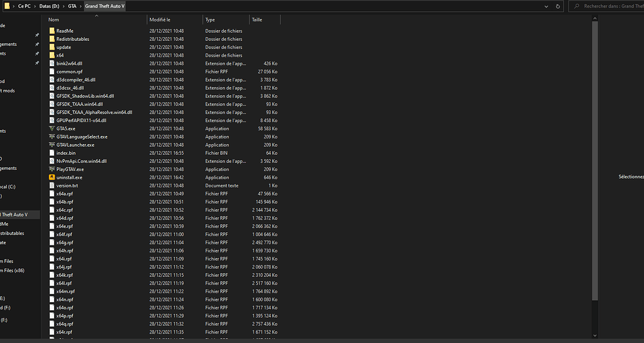This screenshot has height=343, width=644.
Task: Click the update folder icon
Action: pos(52,47)
